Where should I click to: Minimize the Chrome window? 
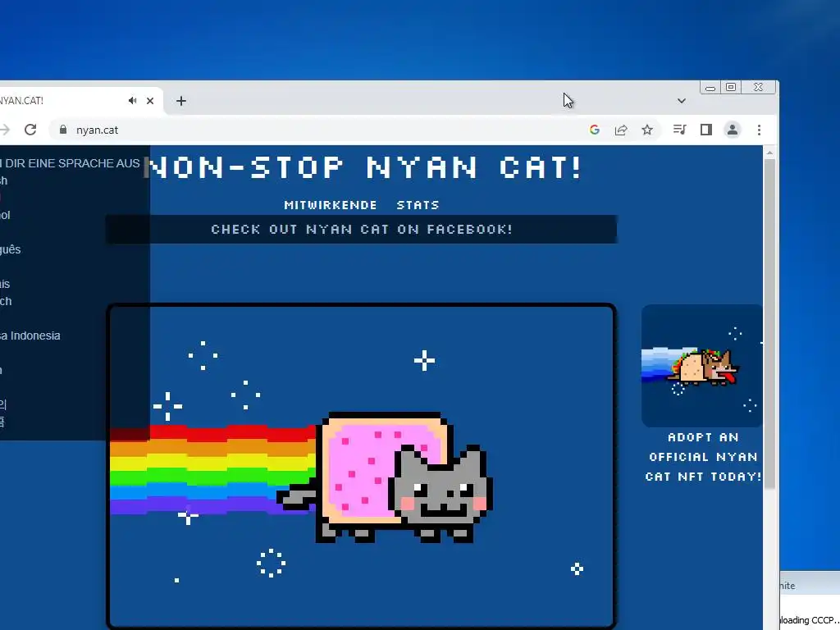tap(710, 87)
